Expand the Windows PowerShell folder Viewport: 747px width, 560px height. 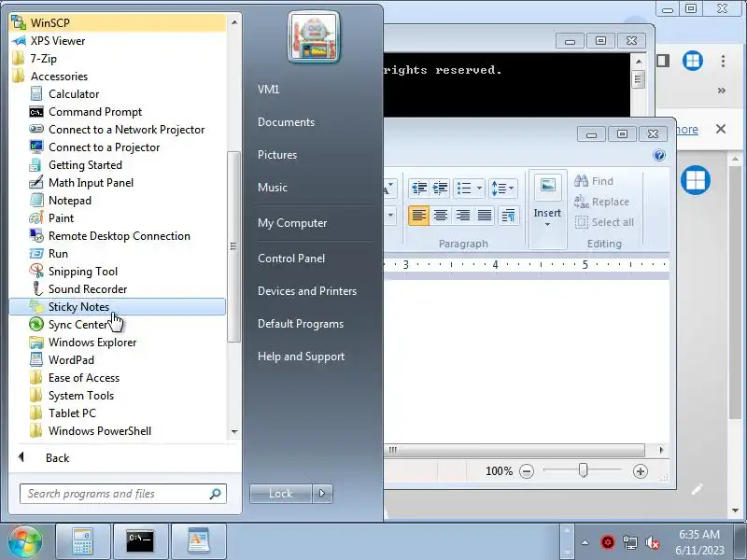118,431
